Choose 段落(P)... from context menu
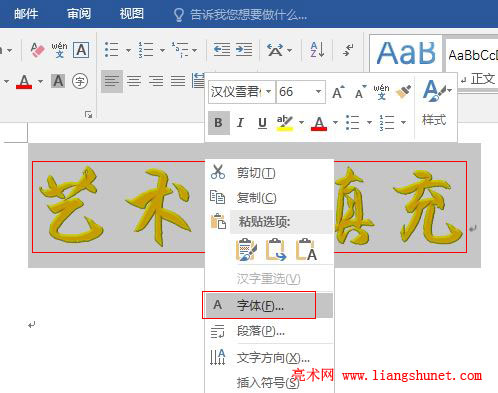This screenshot has width=498, height=393. coord(269,331)
